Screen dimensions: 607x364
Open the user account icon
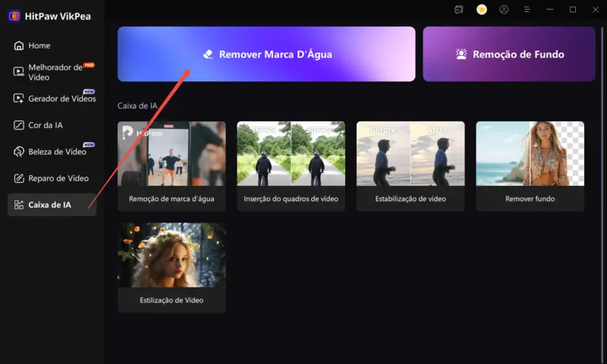point(504,10)
